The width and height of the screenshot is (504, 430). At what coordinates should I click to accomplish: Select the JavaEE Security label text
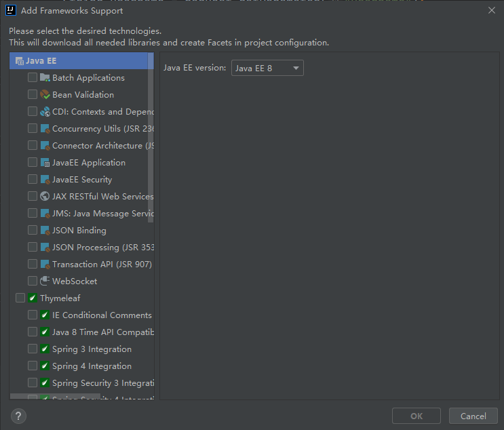82,180
